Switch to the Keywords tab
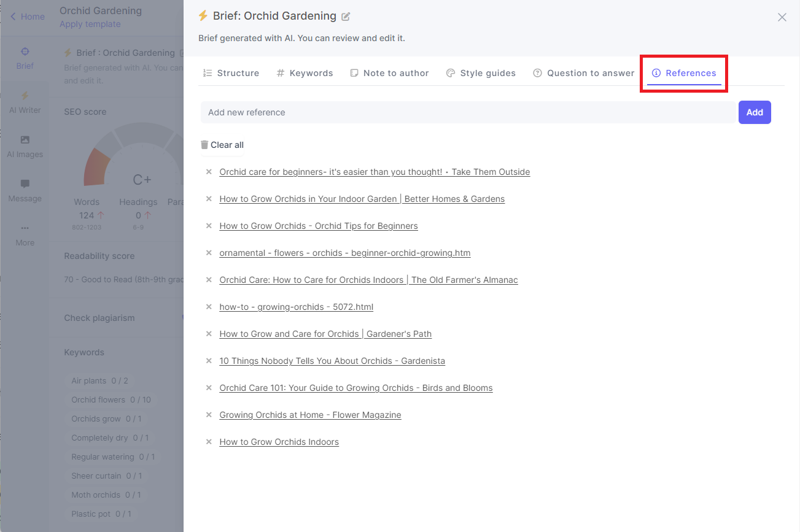 (x=305, y=73)
